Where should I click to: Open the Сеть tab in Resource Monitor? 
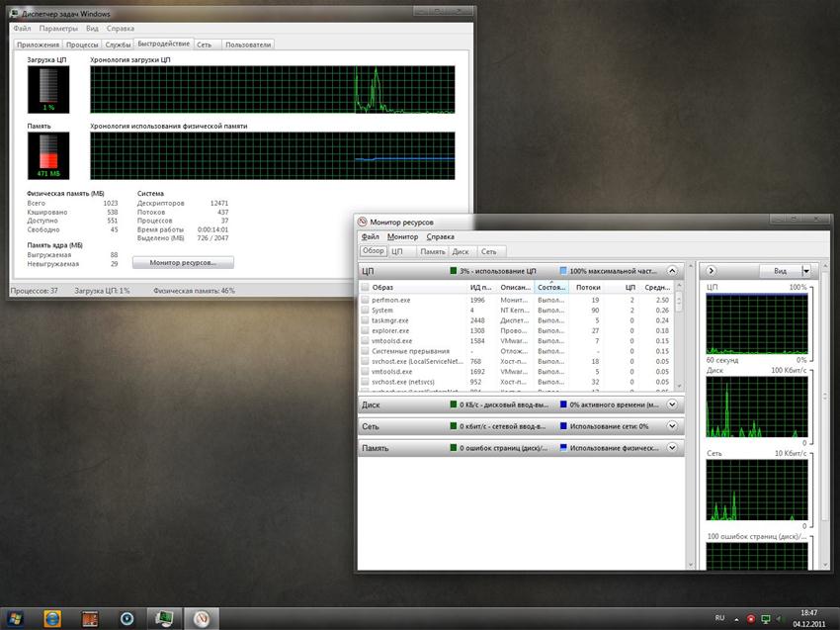pos(489,252)
